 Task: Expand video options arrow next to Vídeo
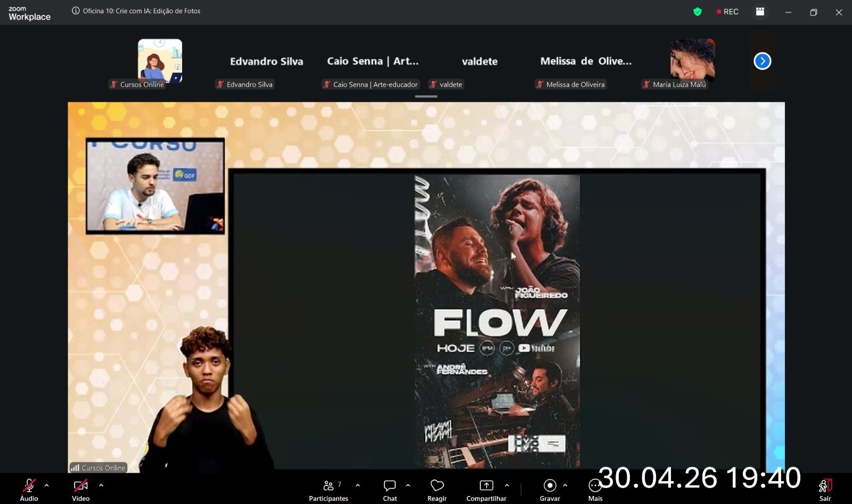[x=101, y=485]
